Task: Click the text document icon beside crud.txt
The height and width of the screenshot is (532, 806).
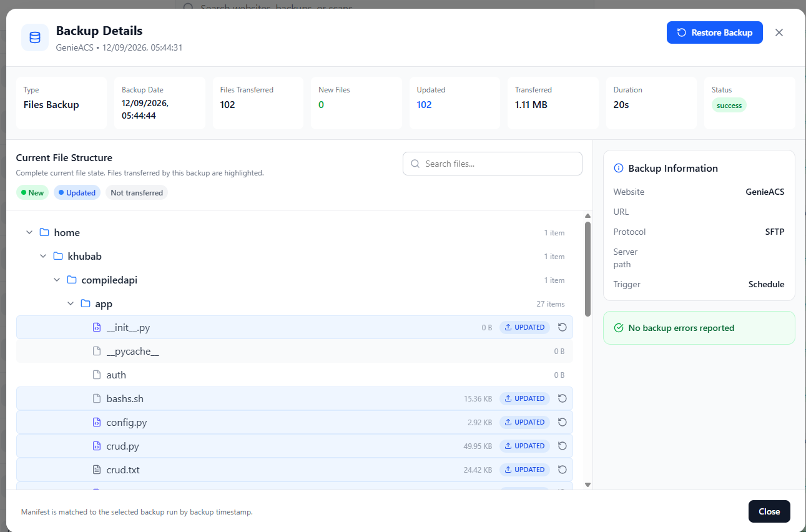Action: click(97, 470)
